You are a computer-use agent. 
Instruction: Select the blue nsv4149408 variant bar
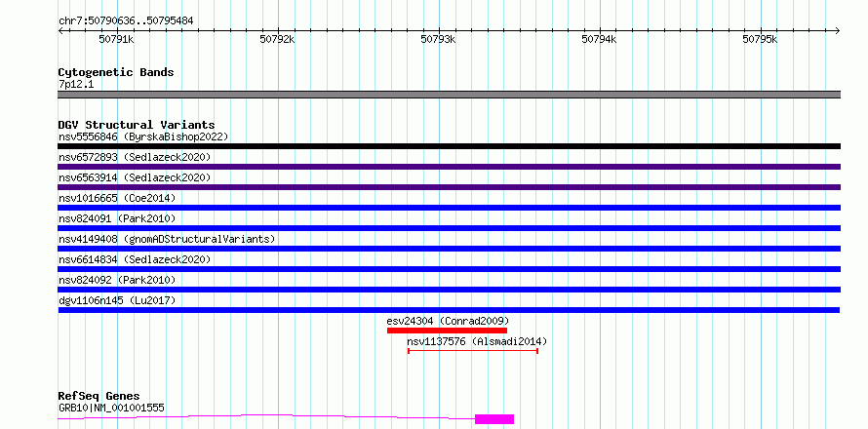(449, 249)
